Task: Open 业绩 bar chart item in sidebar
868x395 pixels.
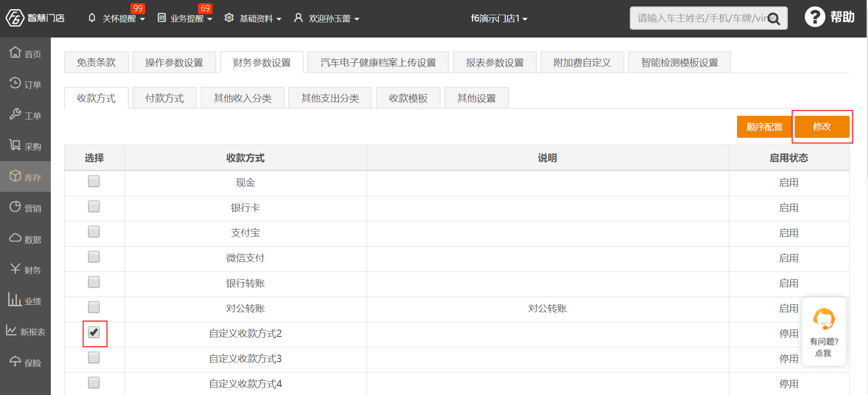Action: tap(25, 300)
